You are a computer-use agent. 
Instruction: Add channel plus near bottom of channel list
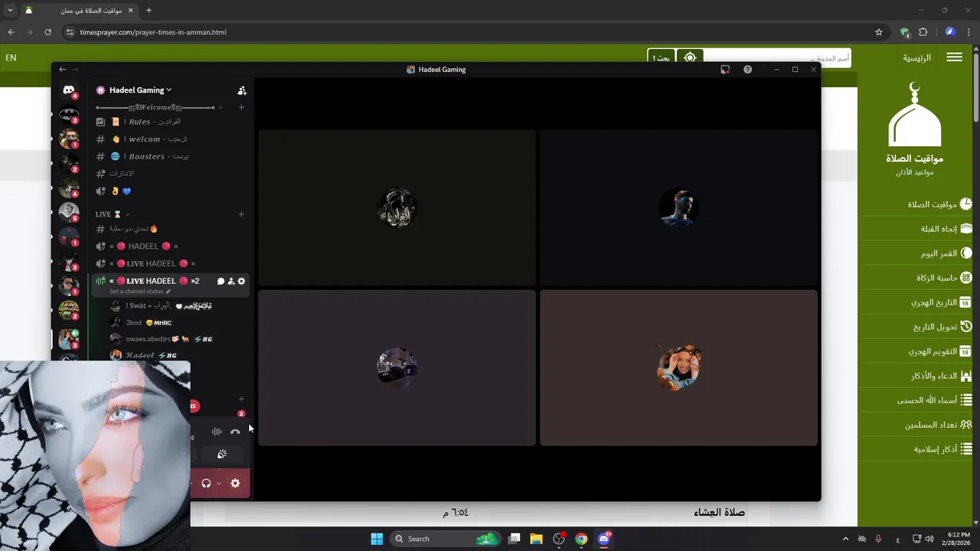pos(241,399)
